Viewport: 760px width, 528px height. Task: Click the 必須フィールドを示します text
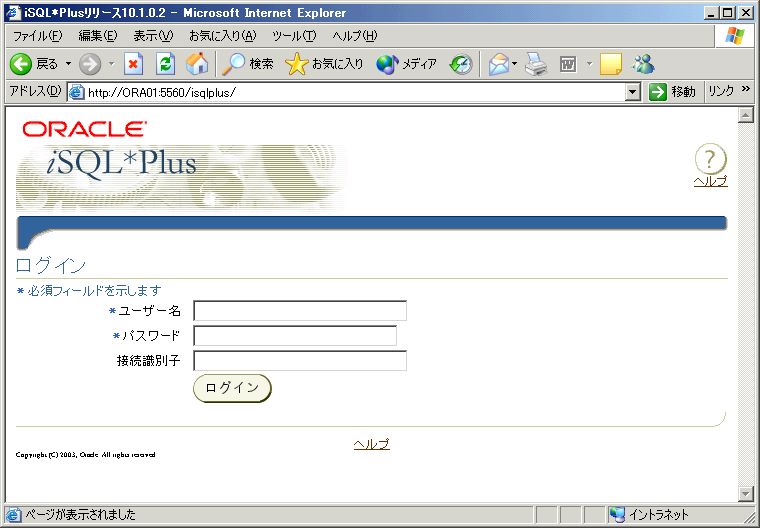tap(94, 291)
